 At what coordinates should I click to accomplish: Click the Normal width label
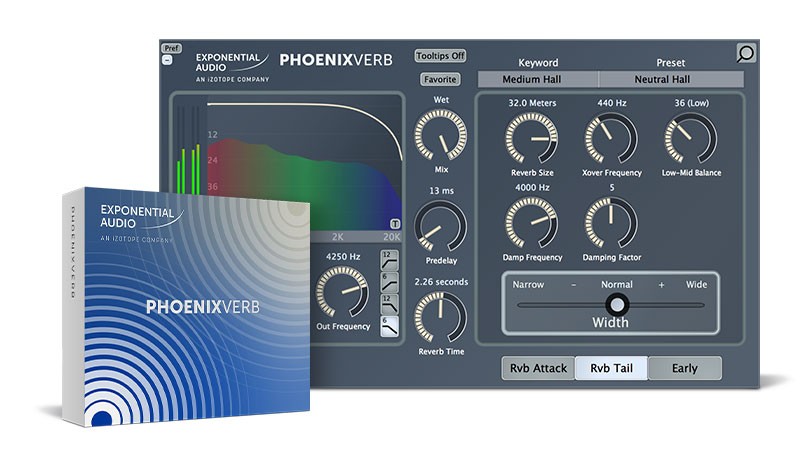[617, 285]
